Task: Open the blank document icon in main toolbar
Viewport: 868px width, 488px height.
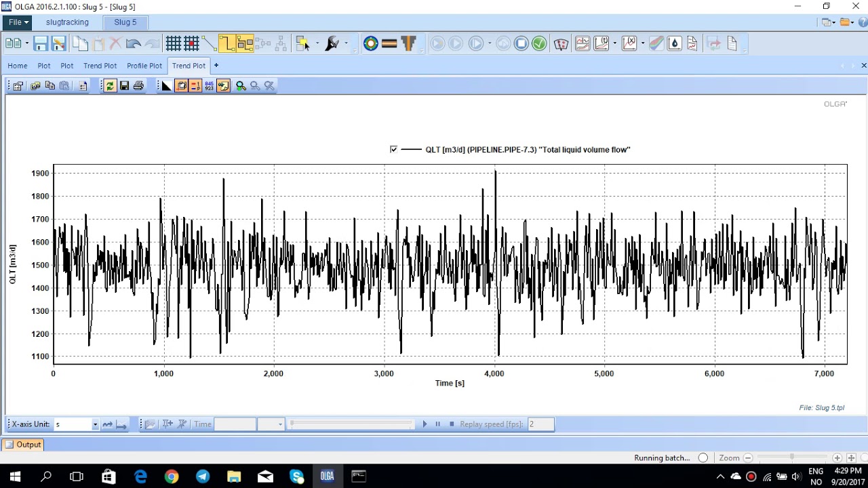Action: 732,44
